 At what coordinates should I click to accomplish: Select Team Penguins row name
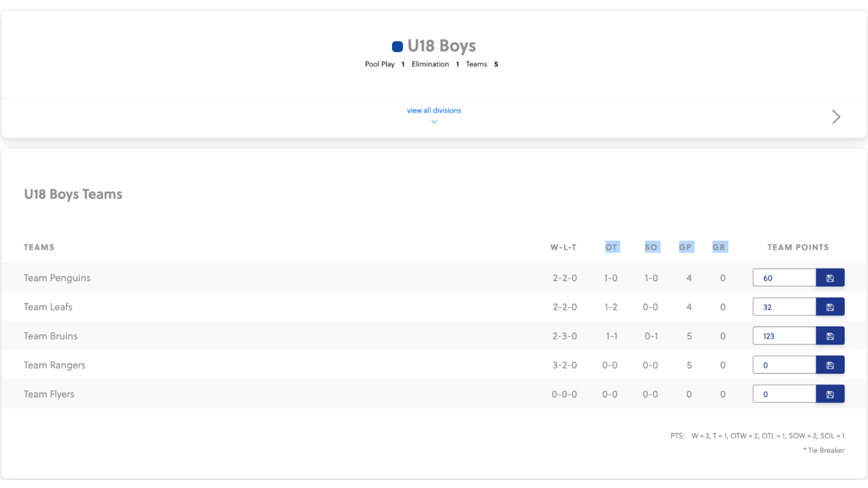57,278
